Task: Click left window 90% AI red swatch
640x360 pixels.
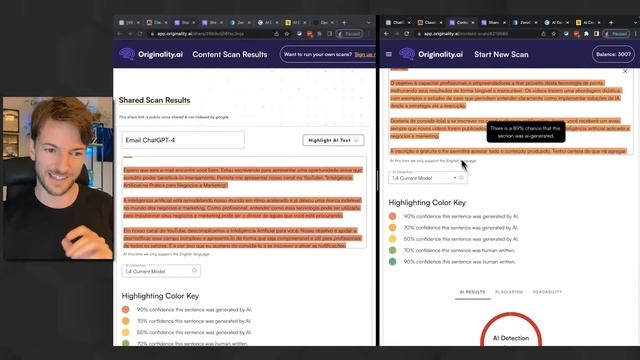Action: [x=126, y=309]
